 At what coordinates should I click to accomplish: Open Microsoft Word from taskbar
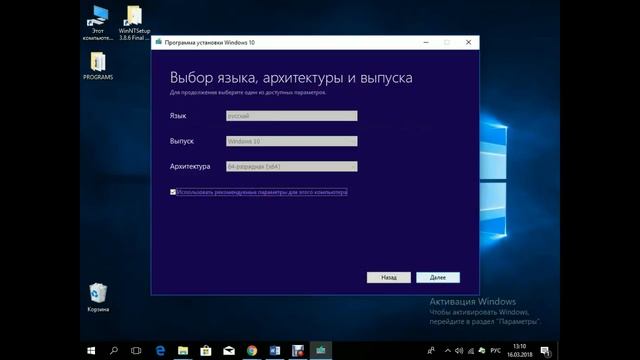pyautogui.click(x=275, y=351)
